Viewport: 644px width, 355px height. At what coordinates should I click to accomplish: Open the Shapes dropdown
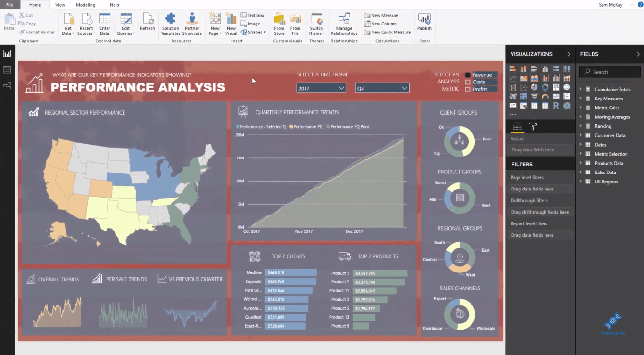(253, 33)
